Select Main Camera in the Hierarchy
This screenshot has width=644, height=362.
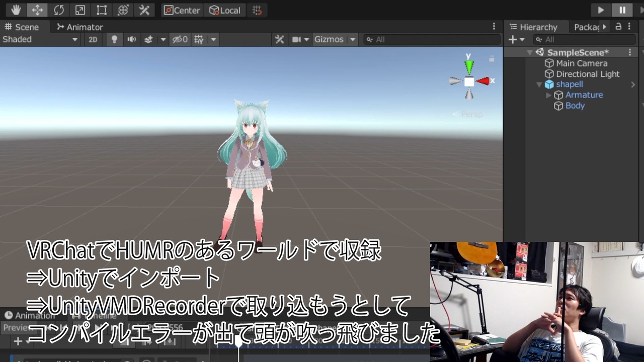[x=582, y=63]
